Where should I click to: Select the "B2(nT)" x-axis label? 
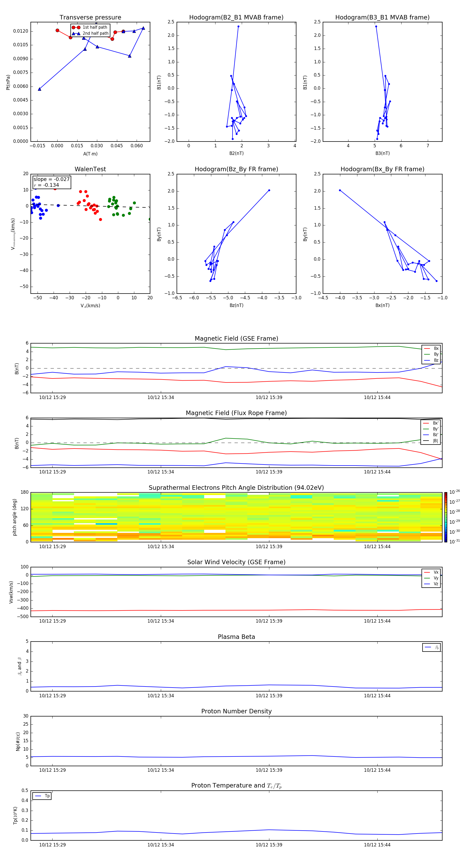point(236,153)
